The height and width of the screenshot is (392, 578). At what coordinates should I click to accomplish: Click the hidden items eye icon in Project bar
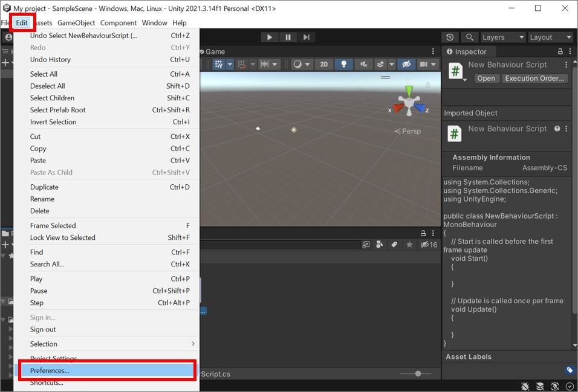(x=424, y=243)
